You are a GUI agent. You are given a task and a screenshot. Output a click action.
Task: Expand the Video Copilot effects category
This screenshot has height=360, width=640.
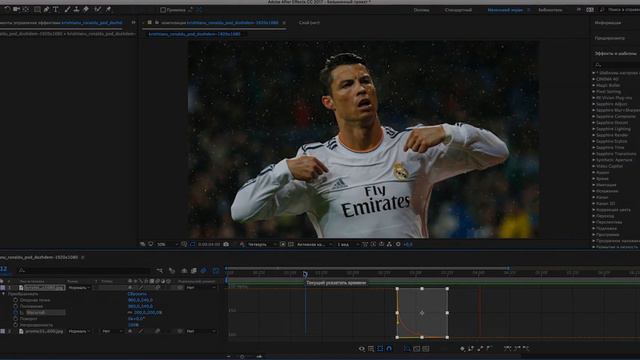point(594,166)
